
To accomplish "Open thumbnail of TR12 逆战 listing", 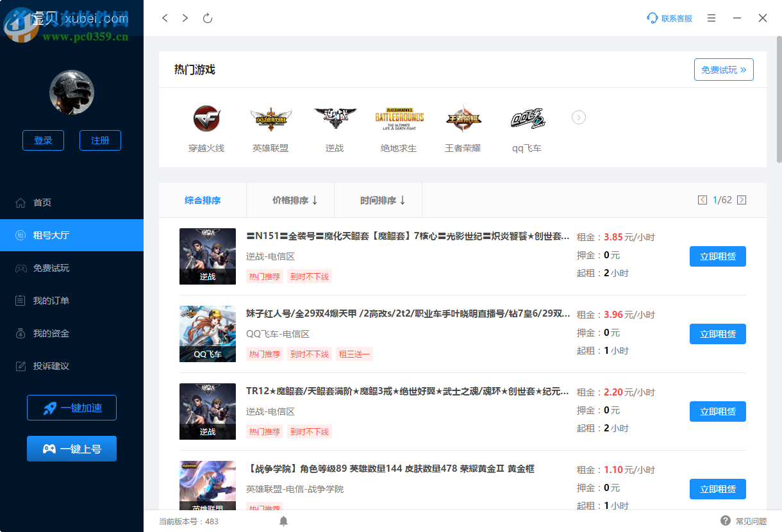I will click(208, 411).
